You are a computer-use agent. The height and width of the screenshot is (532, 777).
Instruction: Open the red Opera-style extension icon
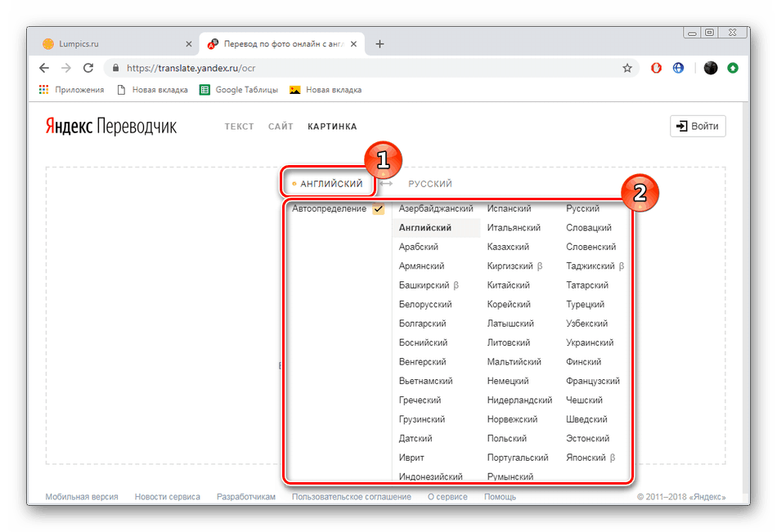coord(656,68)
